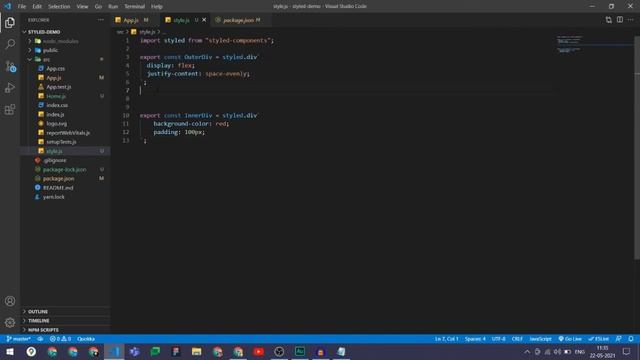The width and height of the screenshot is (640, 360).
Task: Open File Explorer from the taskbar
Action: coord(196,352)
